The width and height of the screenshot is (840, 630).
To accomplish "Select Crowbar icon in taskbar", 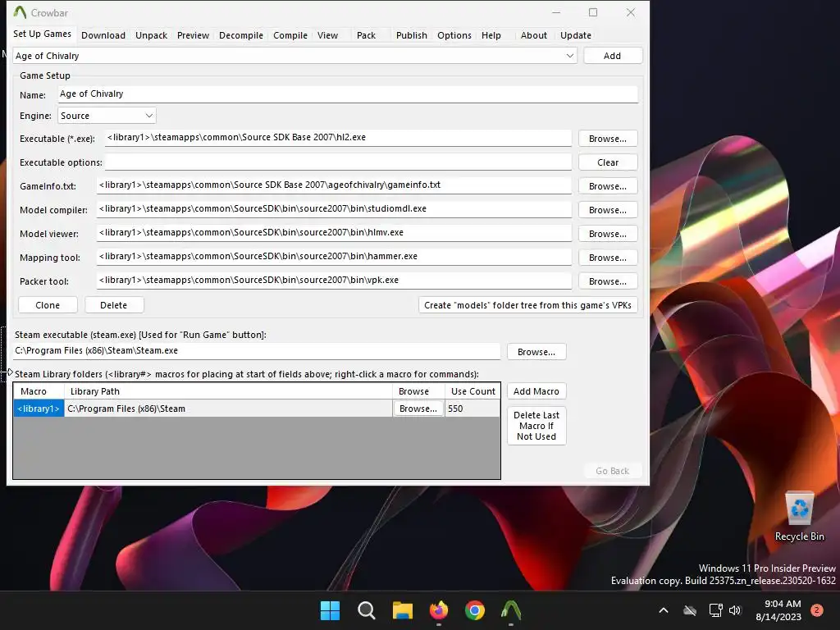I will (511, 610).
